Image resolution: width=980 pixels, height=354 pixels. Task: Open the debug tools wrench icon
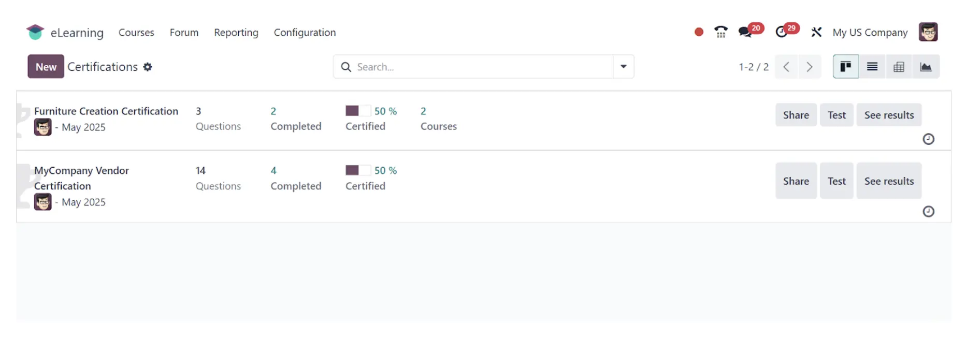pos(816,32)
